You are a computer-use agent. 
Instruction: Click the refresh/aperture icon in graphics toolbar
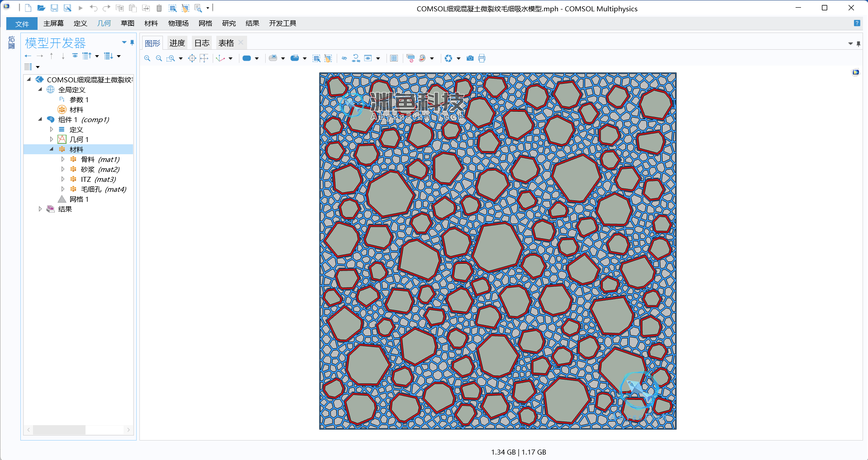coord(448,58)
